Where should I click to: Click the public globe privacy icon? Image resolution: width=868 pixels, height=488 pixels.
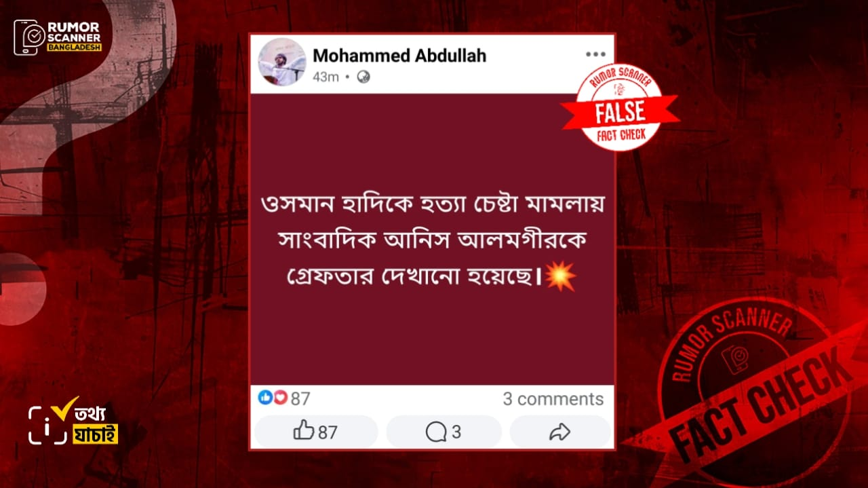(363, 77)
